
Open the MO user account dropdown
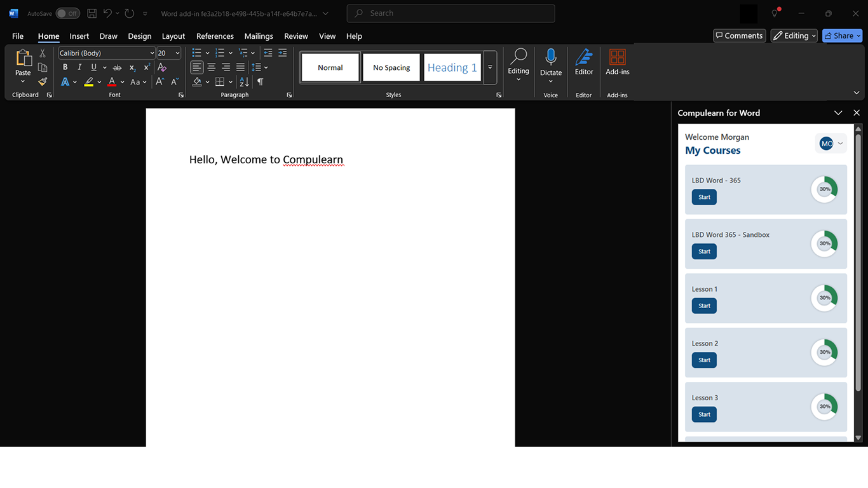(831, 144)
